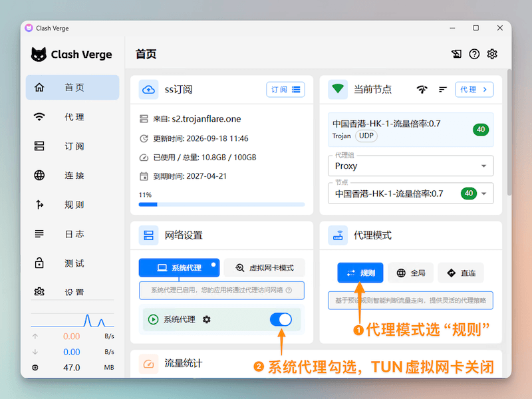Open the help question mark icon
The height and width of the screenshot is (399, 532).
[x=474, y=54]
